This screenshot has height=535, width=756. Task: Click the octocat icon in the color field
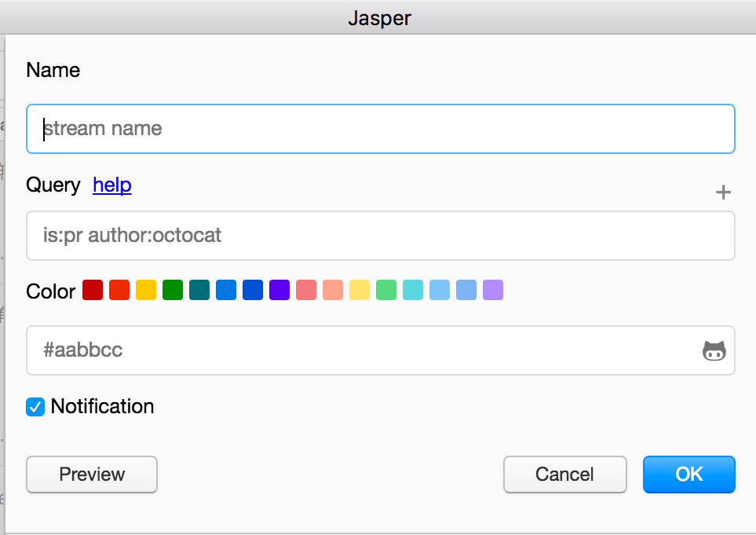click(714, 350)
